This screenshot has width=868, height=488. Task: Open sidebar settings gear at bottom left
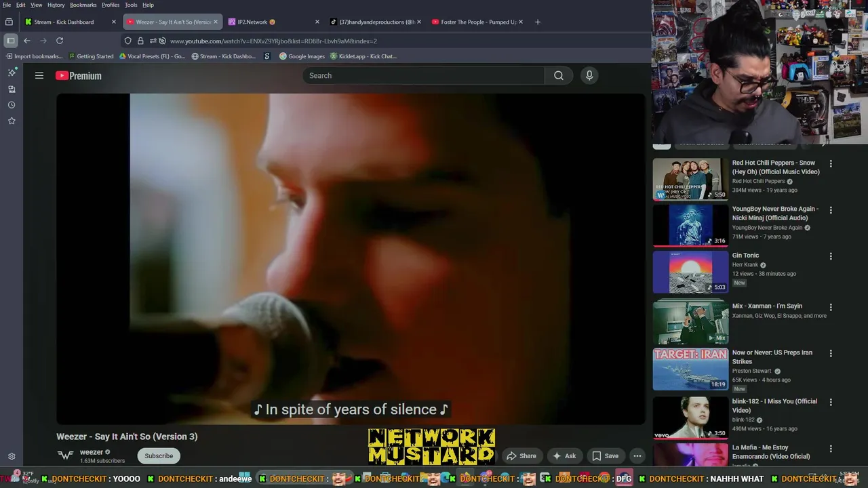pyautogui.click(x=12, y=457)
